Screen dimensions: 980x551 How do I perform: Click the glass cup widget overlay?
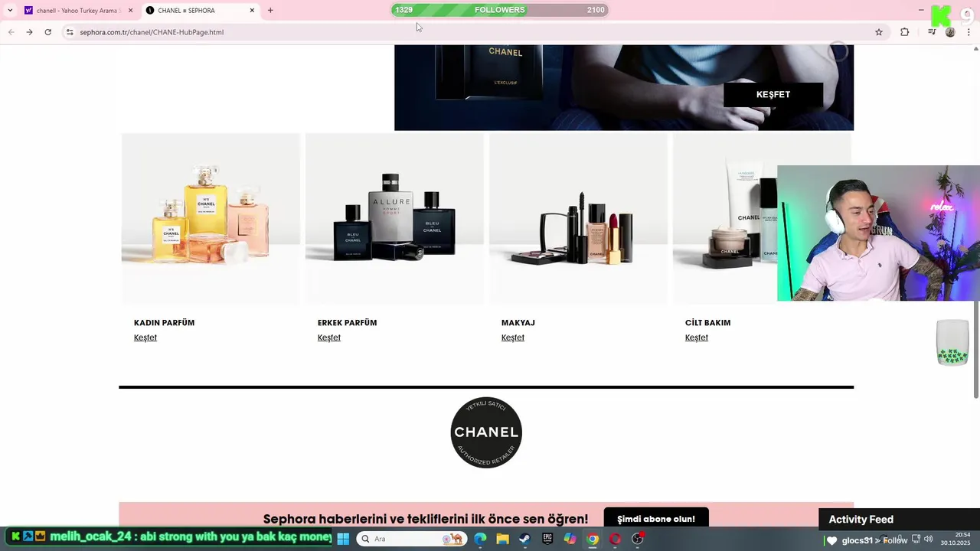tap(952, 342)
